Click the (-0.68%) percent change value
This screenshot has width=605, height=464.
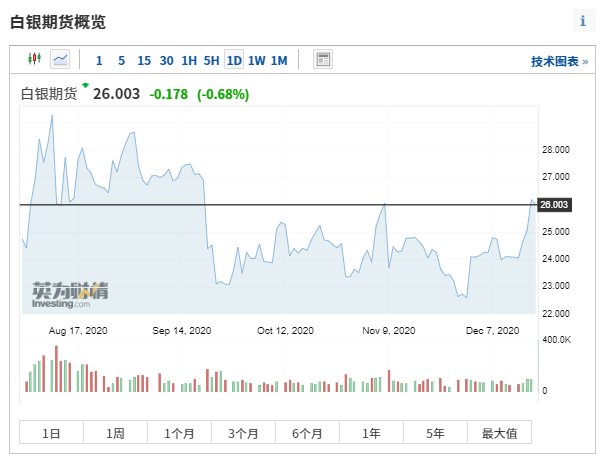coord(223,94)
